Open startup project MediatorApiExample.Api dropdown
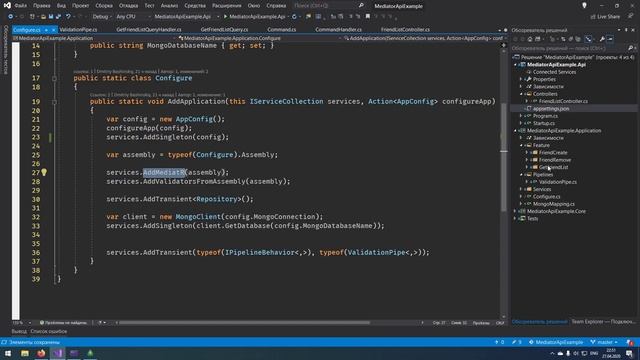This screenshot has height=360, width=640. pyautogui.click(x=186, y=17)
